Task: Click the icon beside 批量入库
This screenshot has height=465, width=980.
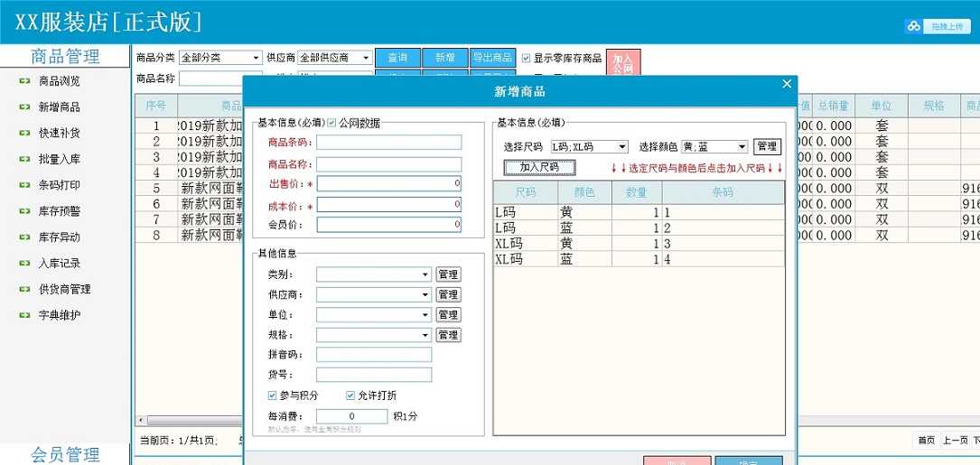Action: click(x=24, y=160)
